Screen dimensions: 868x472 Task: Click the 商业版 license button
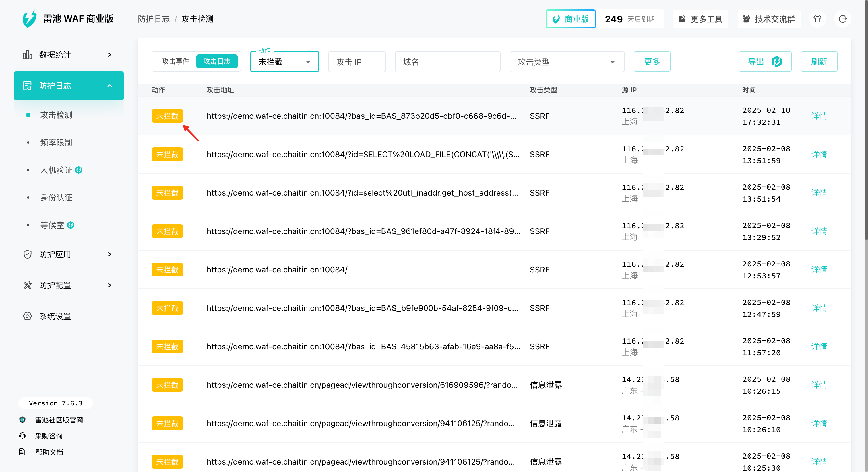(x=570, y=19)
